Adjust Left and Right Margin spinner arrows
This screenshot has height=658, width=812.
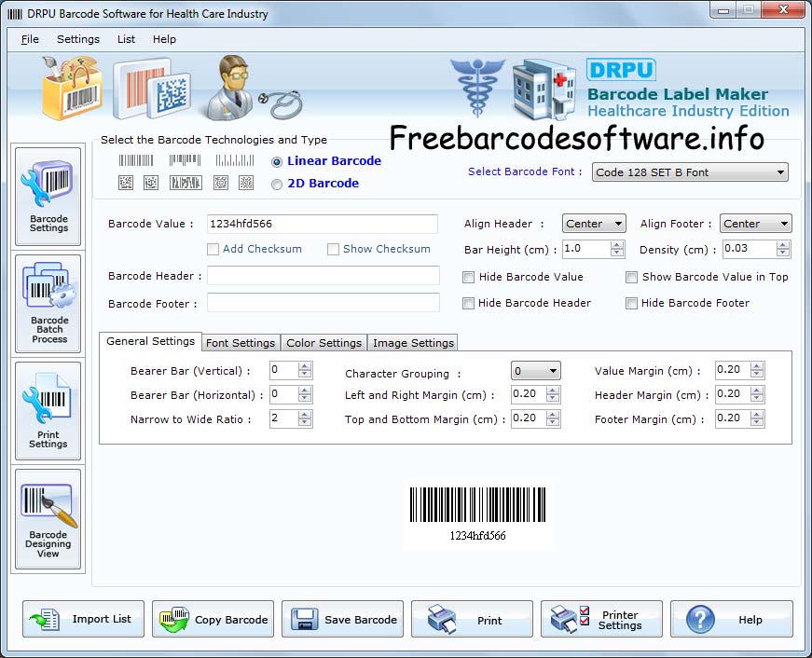(x=553, y=394)
